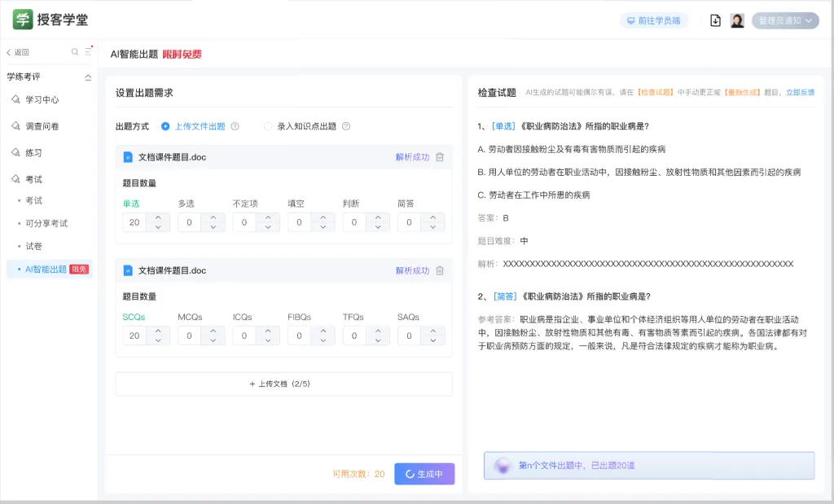
Task: Open 学习中心 in the sidebar
Action: click(x=42, y=99)
